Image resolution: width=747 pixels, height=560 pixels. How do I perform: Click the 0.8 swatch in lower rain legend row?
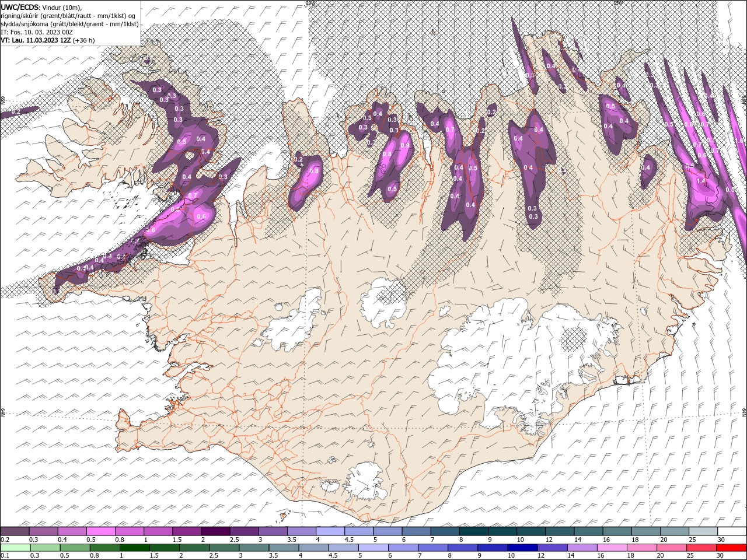(x=104, y=548)
